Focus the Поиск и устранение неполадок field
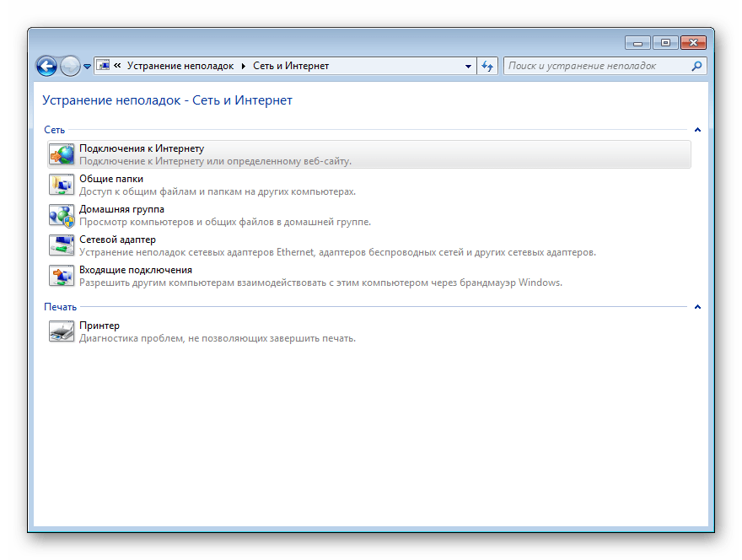This screenshot has height=560, width=742. click(597, 66)
